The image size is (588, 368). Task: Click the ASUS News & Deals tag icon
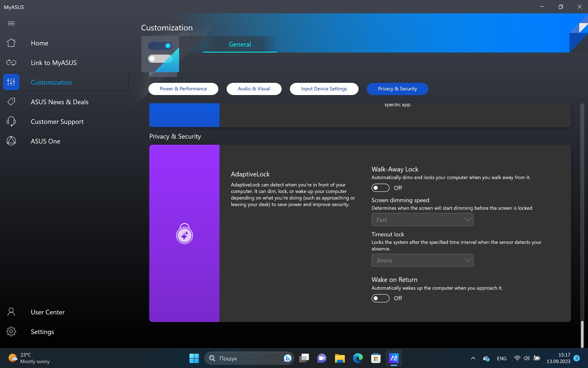11,102
